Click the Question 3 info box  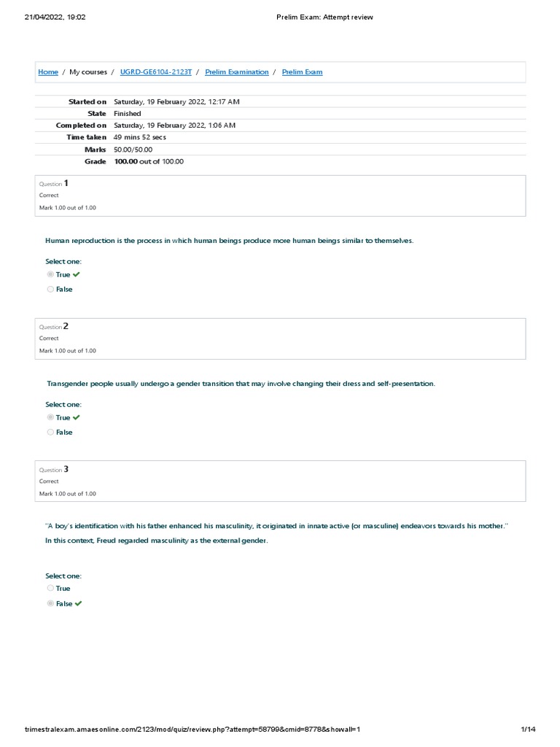(x=280, y=481)
